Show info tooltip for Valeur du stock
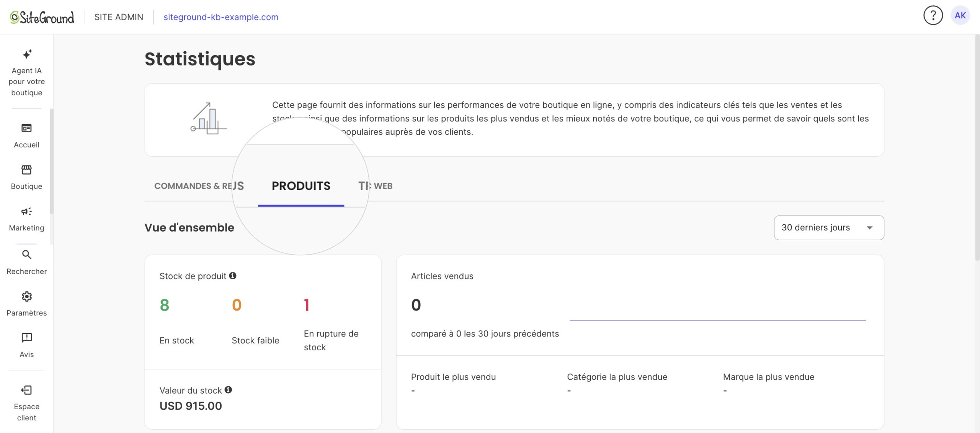 [x=228, y=390]
